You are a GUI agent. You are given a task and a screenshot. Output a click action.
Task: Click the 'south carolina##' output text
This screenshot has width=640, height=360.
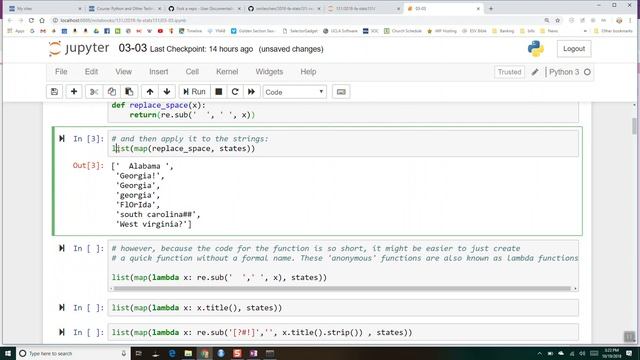coord(157,214)
